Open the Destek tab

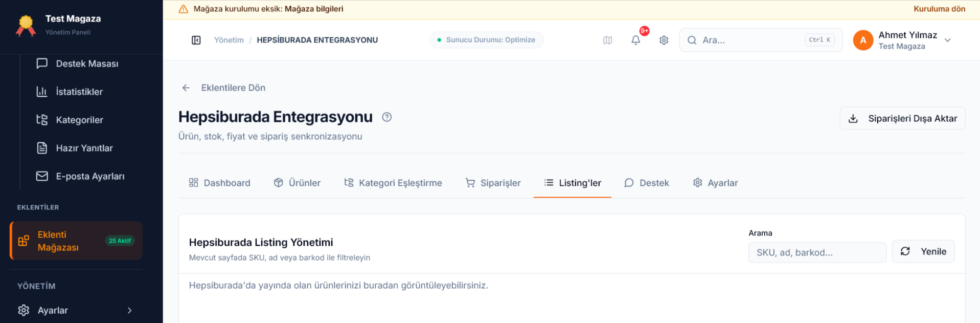coord(647,183)
